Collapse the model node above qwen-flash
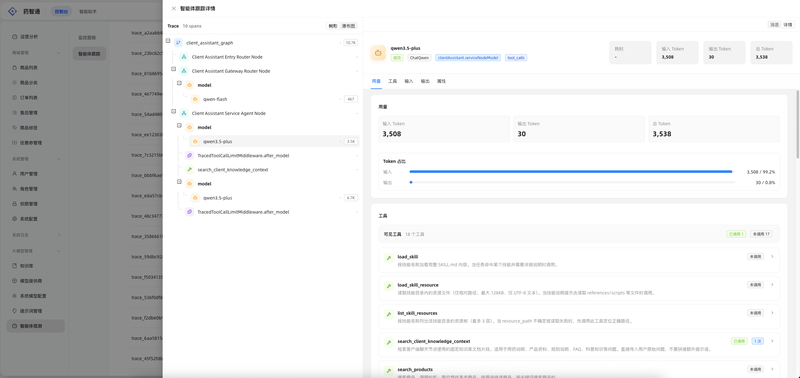The height and width of the screenshot is (378, 800). [x=179, y=83]
